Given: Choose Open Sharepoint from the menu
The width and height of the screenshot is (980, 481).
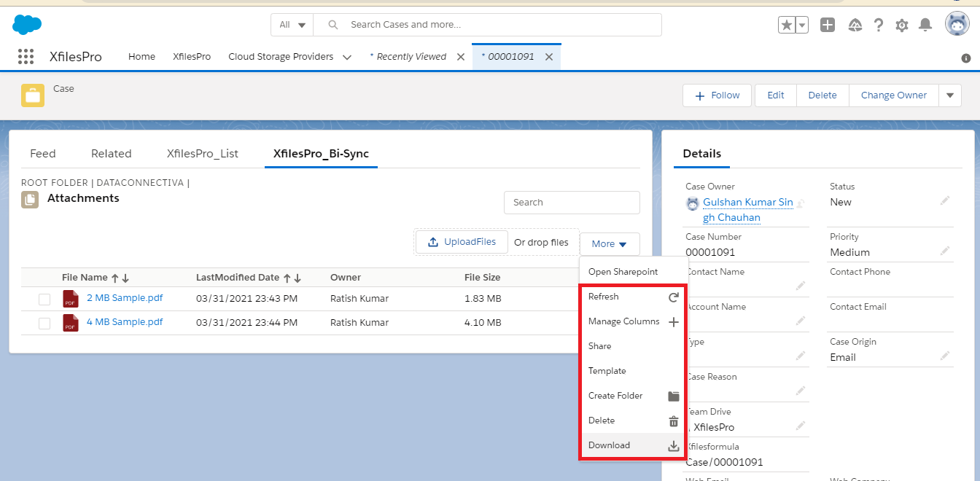Looking at the screenshot, I should (633, 272).
